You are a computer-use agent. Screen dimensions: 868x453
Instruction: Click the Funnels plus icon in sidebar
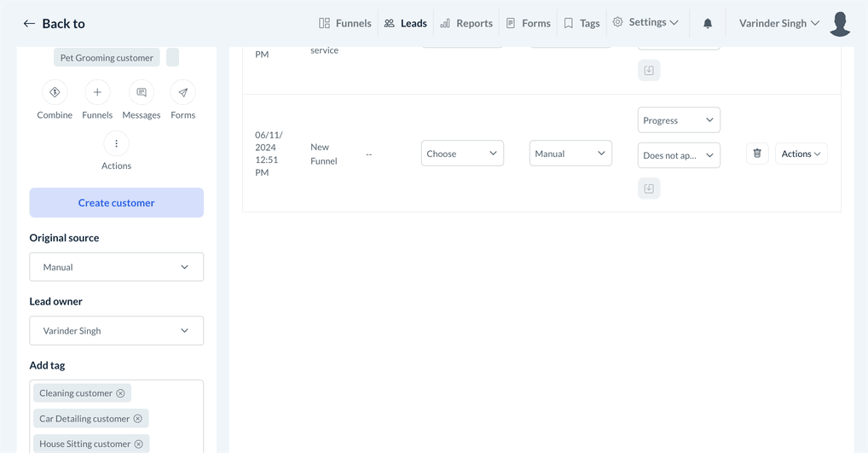[x=97, y=92]
